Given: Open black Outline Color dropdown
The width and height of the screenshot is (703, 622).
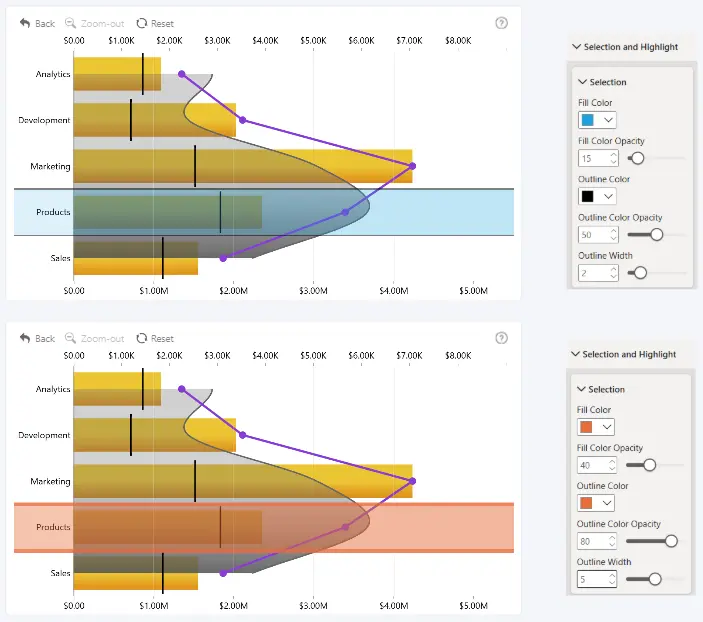Looking at the screenshot, I should pos(597,196).
